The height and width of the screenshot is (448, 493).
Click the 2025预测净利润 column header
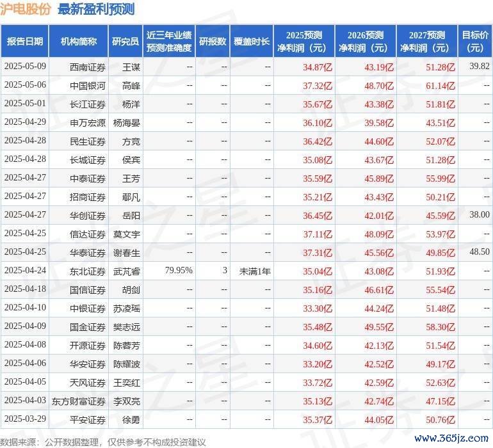pos(304,41)
